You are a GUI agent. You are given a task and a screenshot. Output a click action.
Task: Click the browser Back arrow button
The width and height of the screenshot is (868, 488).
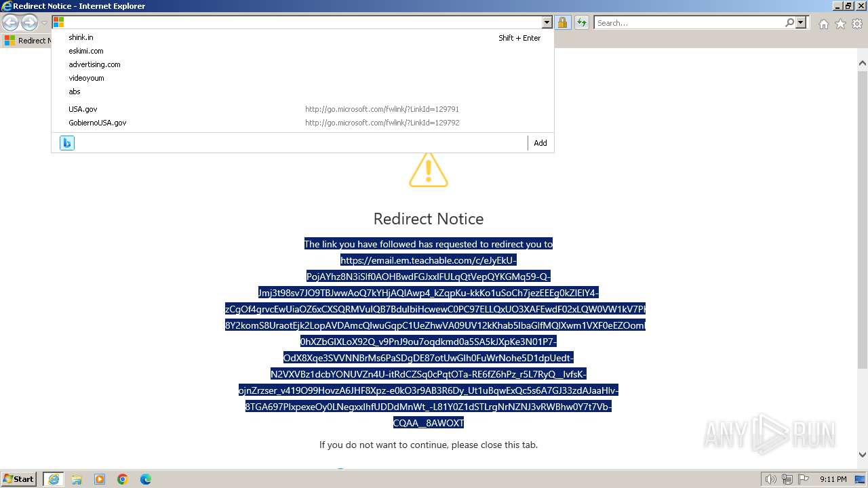(x=10, y=23)
